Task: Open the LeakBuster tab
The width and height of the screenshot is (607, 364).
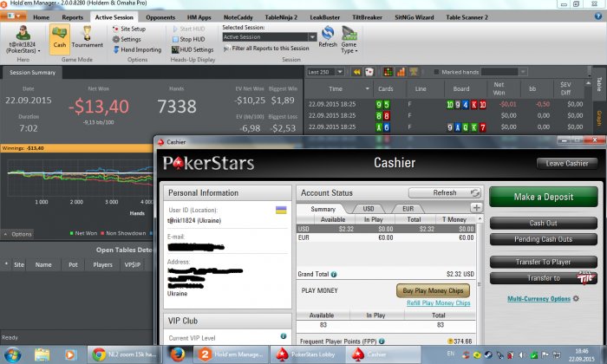Action: (x=325, y=17)
